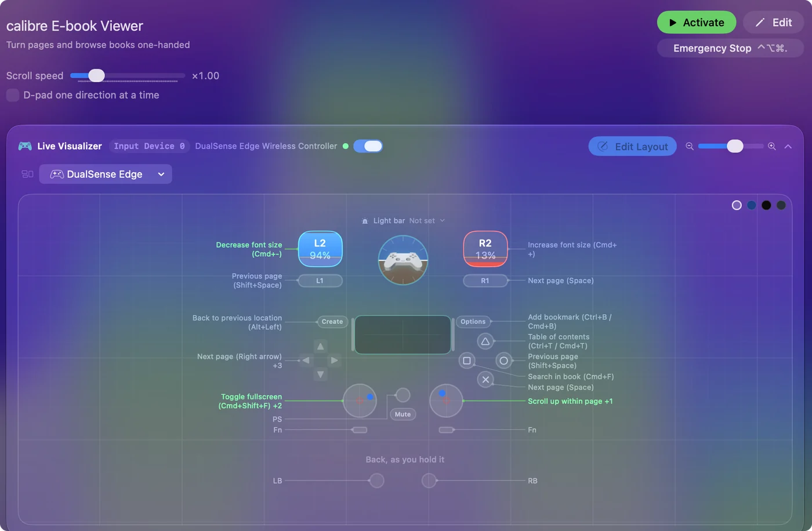
Task: Click the Emergency Stop button
Action: [730, 48]
